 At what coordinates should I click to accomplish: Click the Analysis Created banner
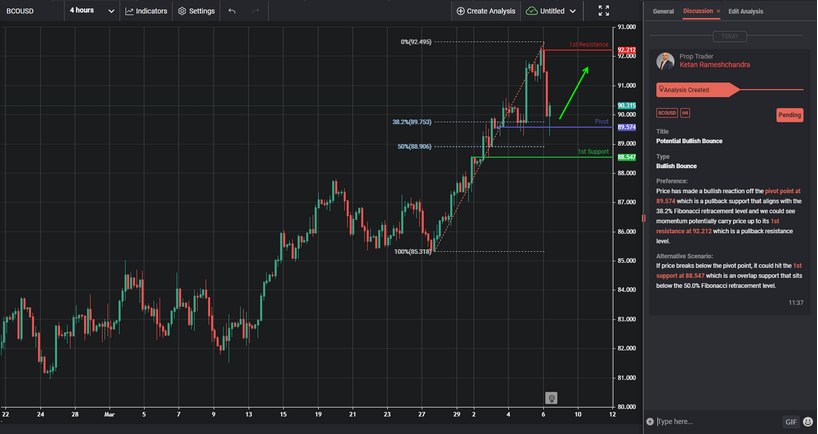697,90
